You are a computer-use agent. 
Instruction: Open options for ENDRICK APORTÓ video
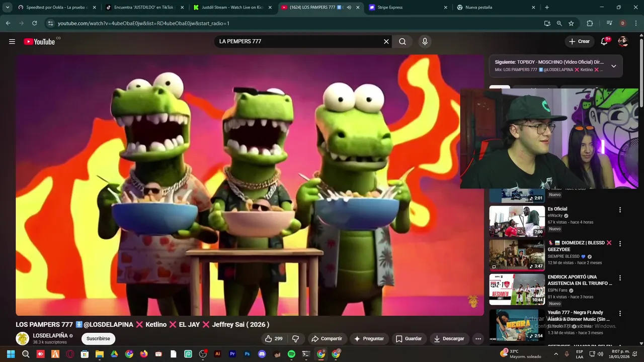pos(620,278)
